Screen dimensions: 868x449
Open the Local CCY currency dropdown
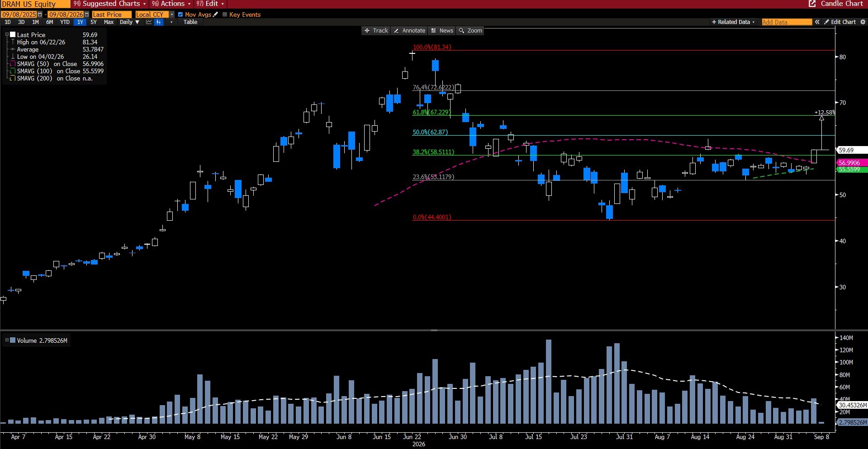tap(172, 14)
